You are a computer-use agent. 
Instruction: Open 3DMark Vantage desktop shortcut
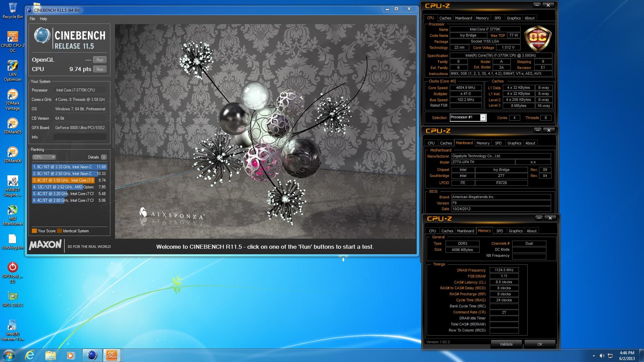12,100
